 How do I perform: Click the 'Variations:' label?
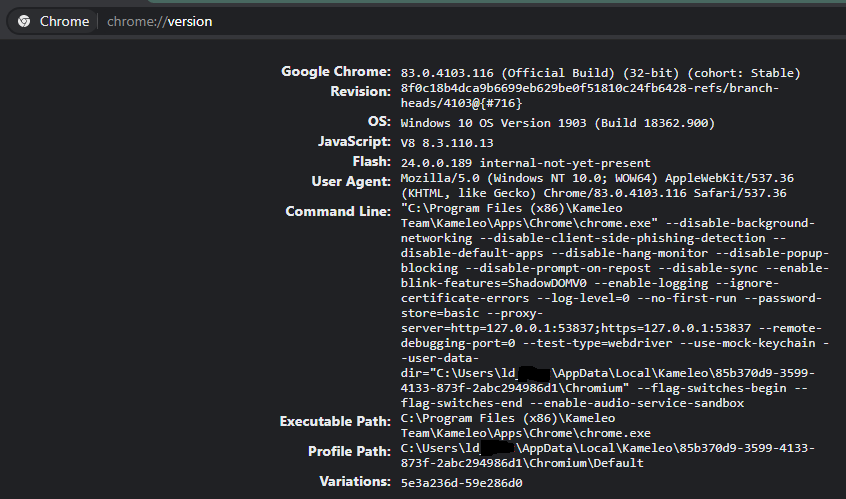[x=354, y=481]
